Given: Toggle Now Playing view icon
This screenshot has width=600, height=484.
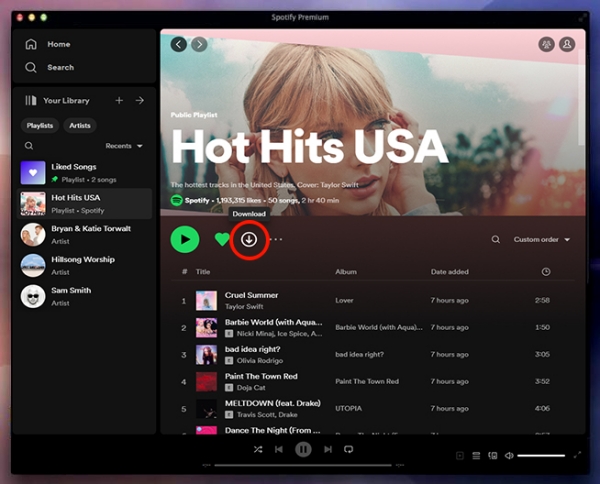Looking at the screenshot, I should (460, 455).
